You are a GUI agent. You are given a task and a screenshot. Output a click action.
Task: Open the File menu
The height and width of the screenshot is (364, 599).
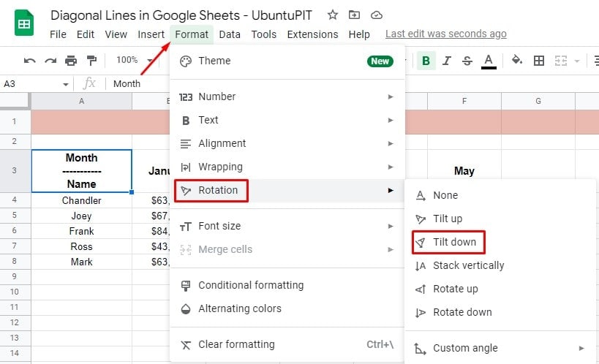click(x=58, y=34)
